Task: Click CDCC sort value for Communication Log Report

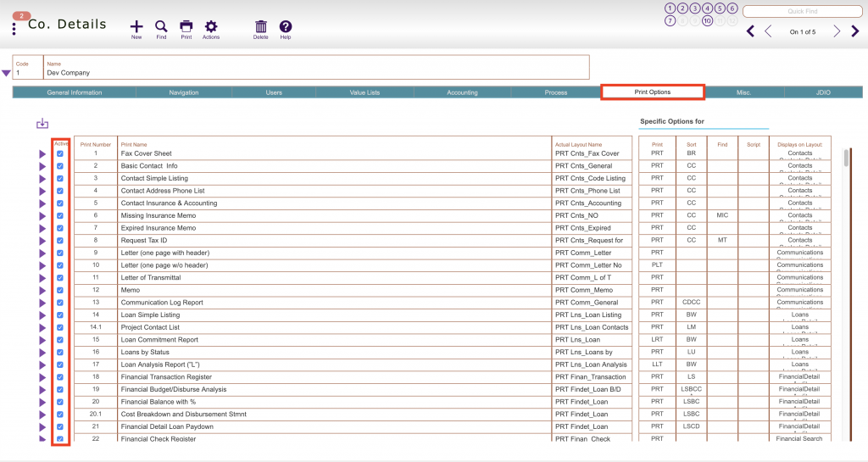Action: tap(692, 302)
